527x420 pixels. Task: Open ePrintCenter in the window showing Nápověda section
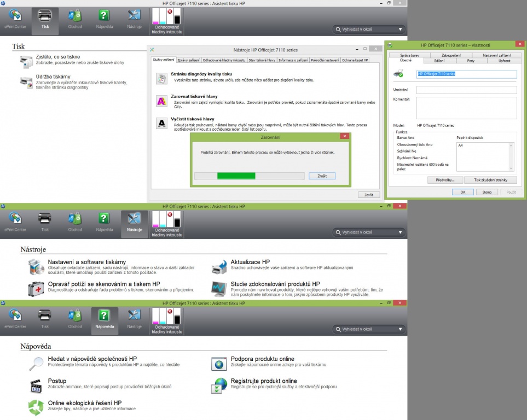click(x=15, y=319)
